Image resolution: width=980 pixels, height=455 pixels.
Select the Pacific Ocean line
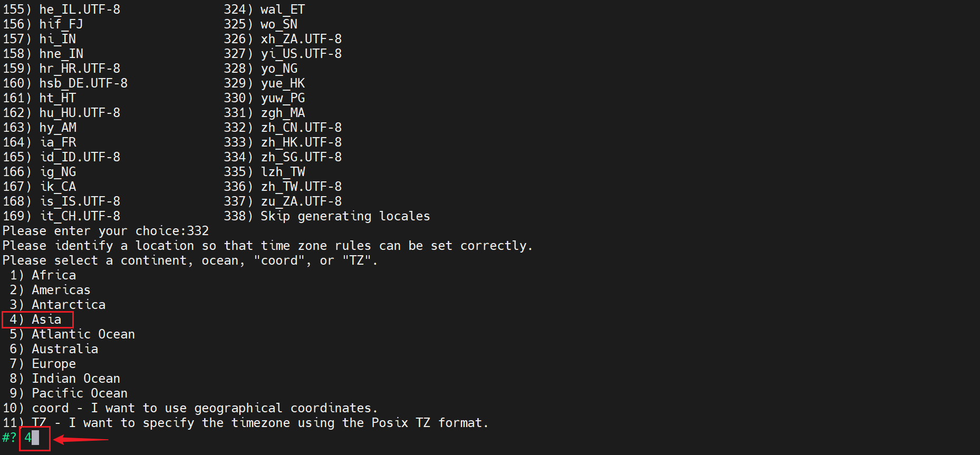pos(79,393)
